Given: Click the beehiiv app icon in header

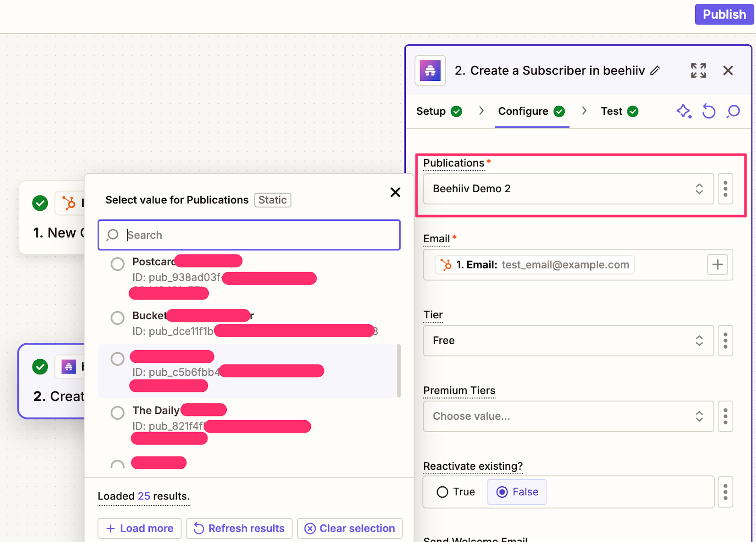Looking at the screenshot, I should tap(430, 71).
